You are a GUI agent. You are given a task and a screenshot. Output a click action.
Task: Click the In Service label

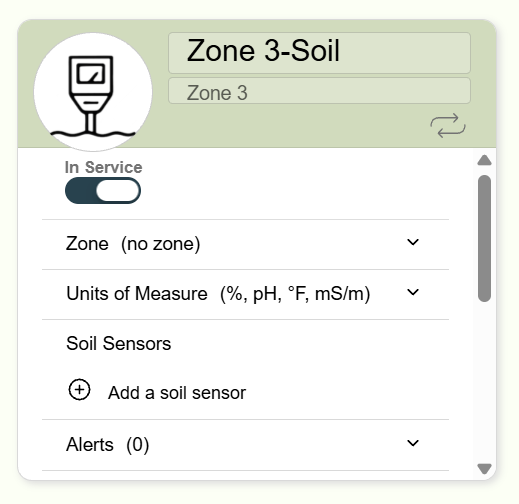click(103, 167)
